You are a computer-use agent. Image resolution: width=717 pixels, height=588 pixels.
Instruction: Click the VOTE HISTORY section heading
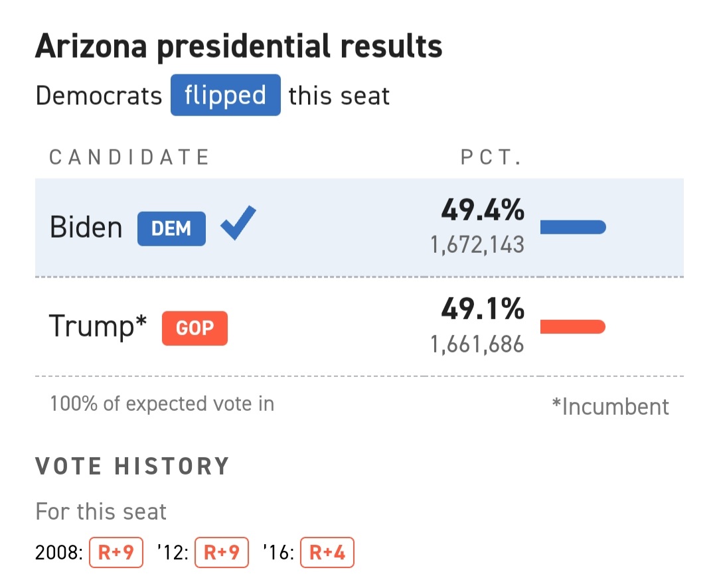tap(132, 467)
